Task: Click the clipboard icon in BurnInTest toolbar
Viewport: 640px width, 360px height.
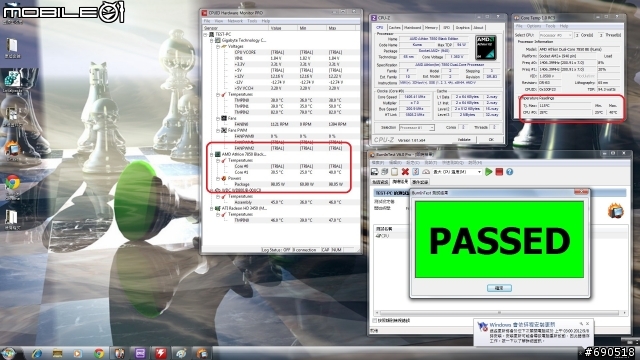Action: (x=394, y=172)
